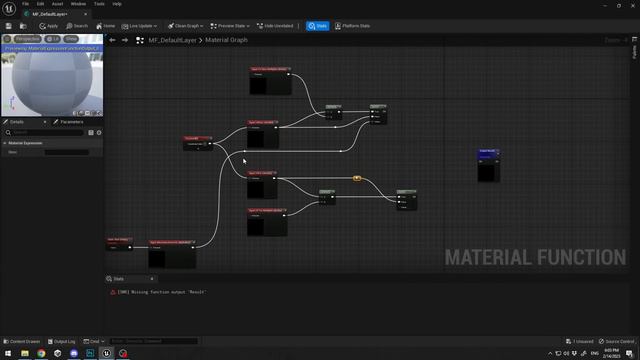Image resolution: width=640 pixels, height=360 pixels.
Task: Open the Perspective view mode dropdown
Action: coord(28,39)
